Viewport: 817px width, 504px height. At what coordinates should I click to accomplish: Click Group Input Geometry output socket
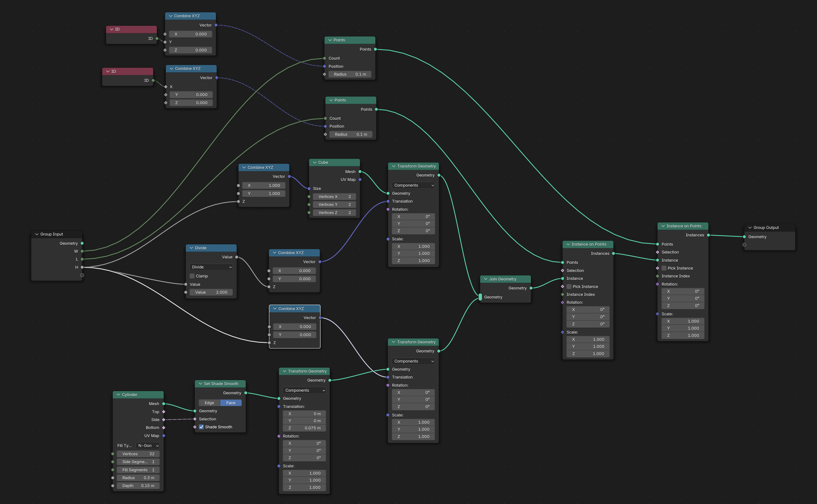82,243
